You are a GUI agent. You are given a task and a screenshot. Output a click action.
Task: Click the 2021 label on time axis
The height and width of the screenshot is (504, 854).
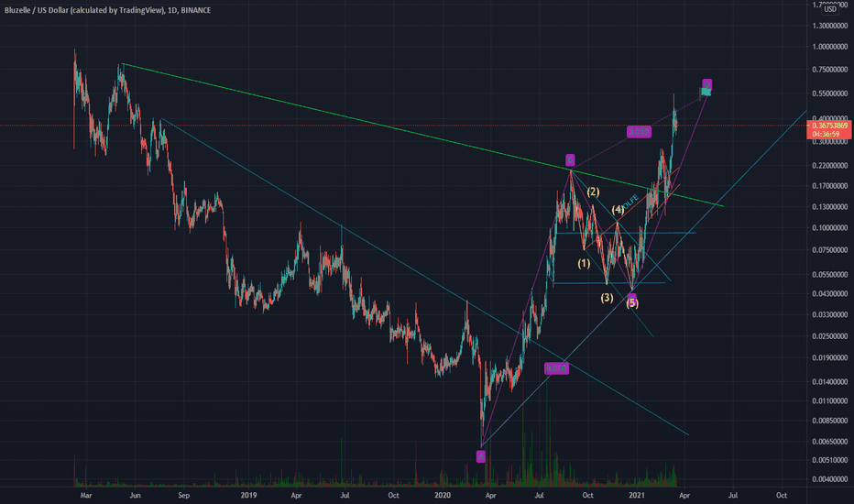pyautogui.click(x=636, y=495)
